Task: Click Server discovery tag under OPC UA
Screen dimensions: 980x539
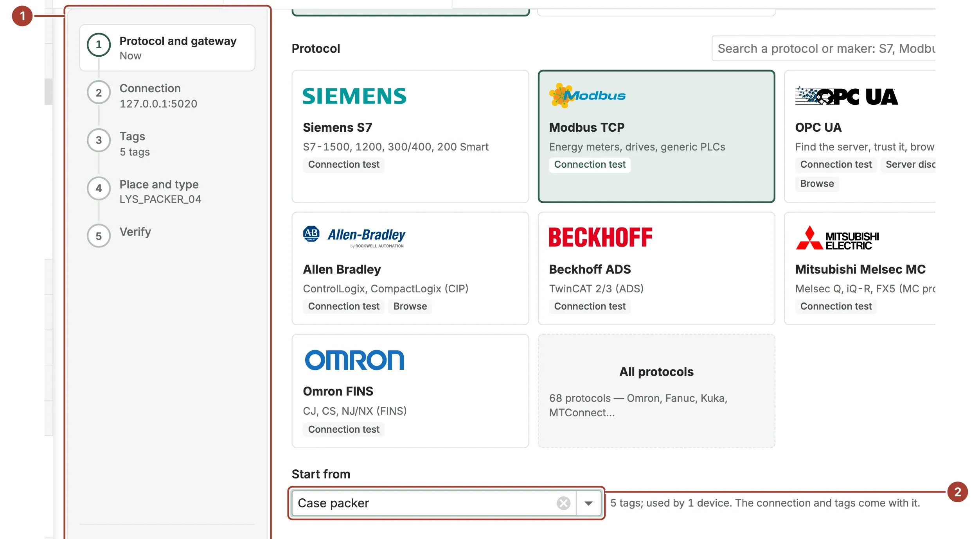Action: coord(908,165)
